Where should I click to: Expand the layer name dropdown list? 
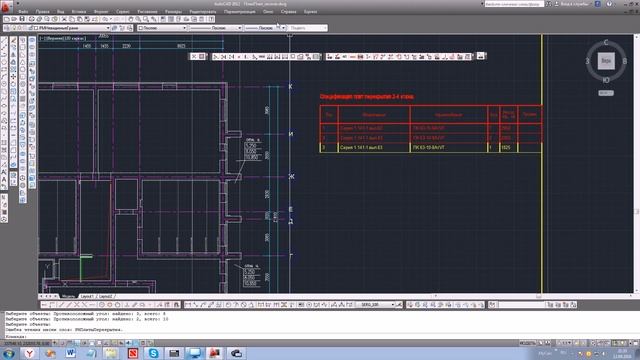108,28
